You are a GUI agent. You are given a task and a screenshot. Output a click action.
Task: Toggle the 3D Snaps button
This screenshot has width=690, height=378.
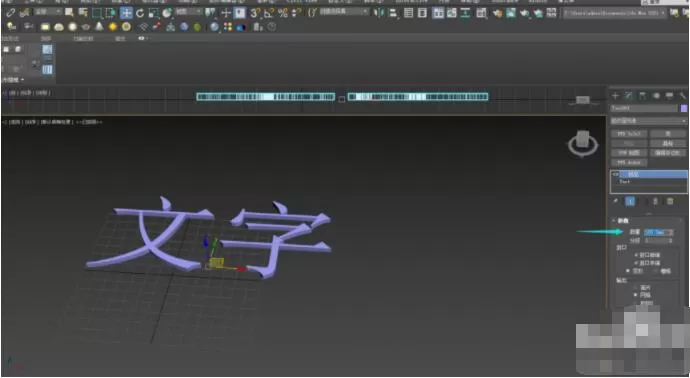(255, 13)
